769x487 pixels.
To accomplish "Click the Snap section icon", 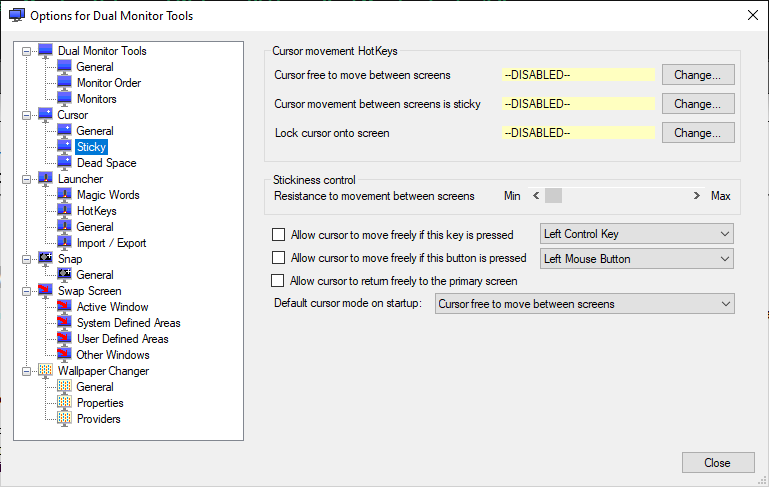I will 45,259.
